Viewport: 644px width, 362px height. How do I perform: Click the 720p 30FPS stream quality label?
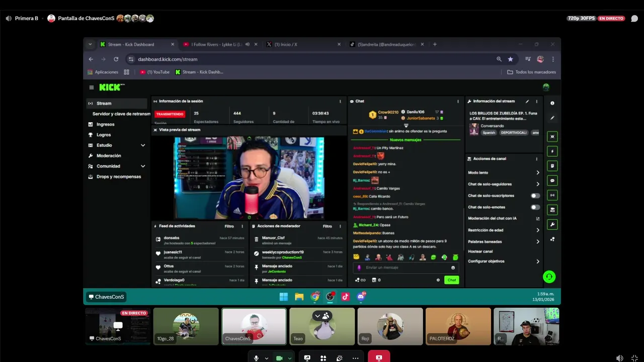point(581,18)
